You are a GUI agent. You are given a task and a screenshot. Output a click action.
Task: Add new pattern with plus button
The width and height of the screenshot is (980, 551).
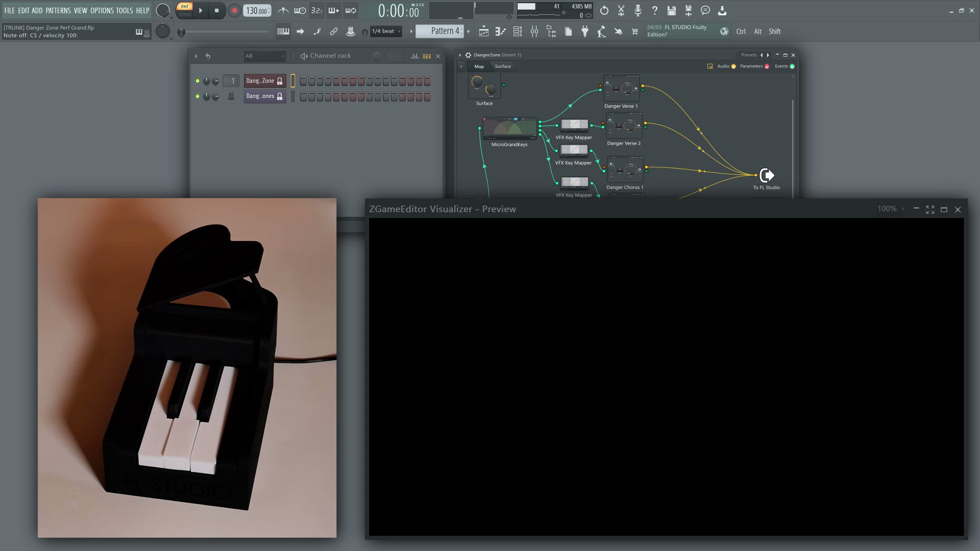point(468,31)
